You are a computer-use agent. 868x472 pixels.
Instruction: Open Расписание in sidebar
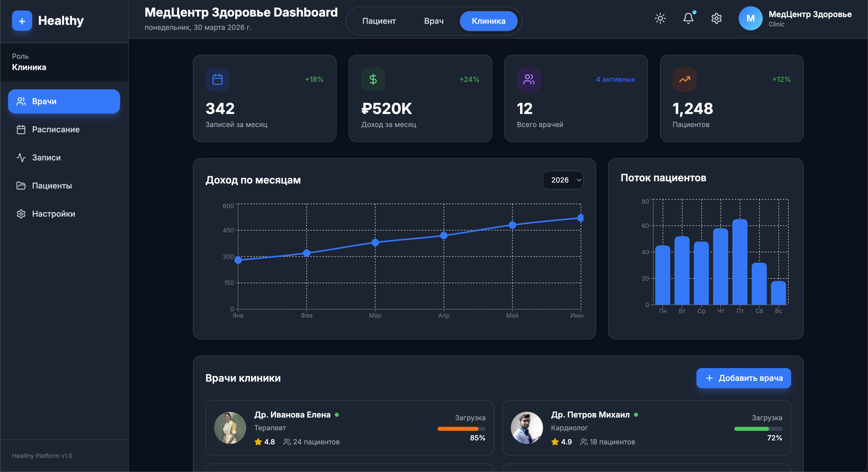[56, 129]
